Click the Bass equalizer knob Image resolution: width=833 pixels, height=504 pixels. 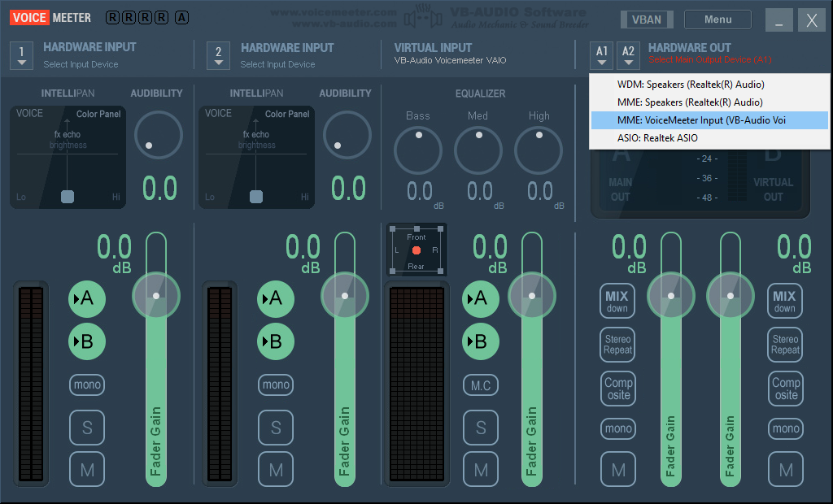point(418,150)
